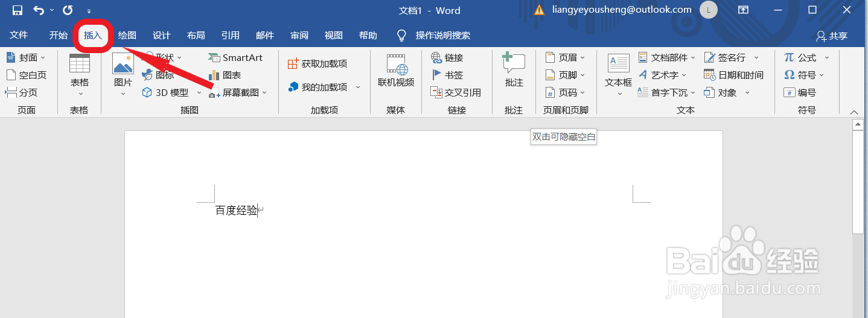The width and height of the screenshot is (868, 318).
Task: Insert a SmartArt graphic
Action: pyautogui.click(x=235, y=57)
